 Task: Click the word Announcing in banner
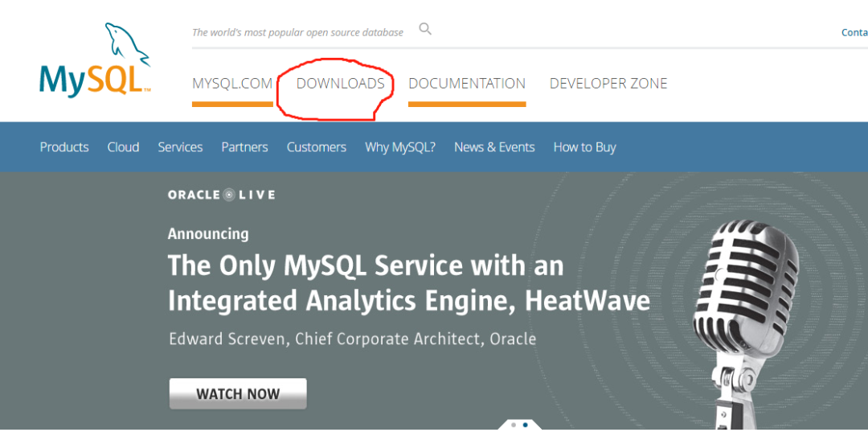208,234
